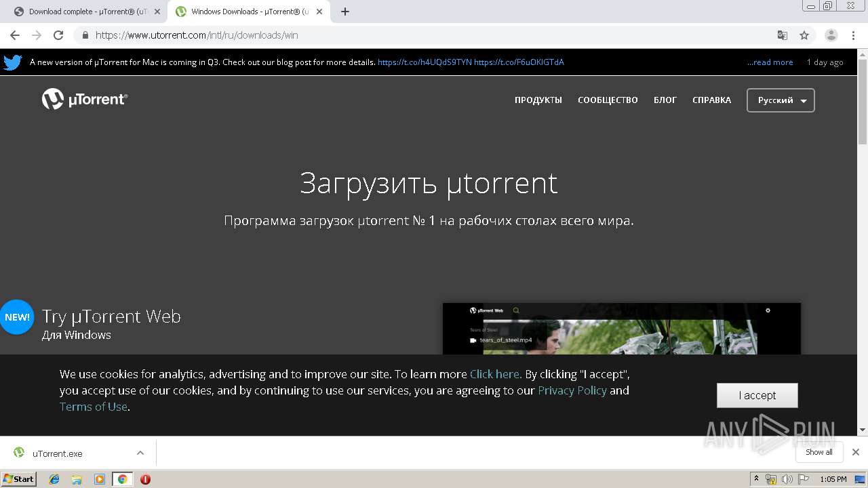Click the Action Center flag tray icon
The width and height of the screenshot is (868, 488).
pyautogui.click(x=804, y=479)
